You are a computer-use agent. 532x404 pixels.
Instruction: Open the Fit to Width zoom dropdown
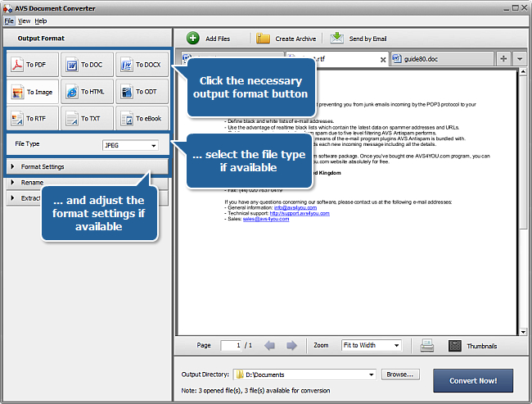pyautogui.click(x=372, y=345)
